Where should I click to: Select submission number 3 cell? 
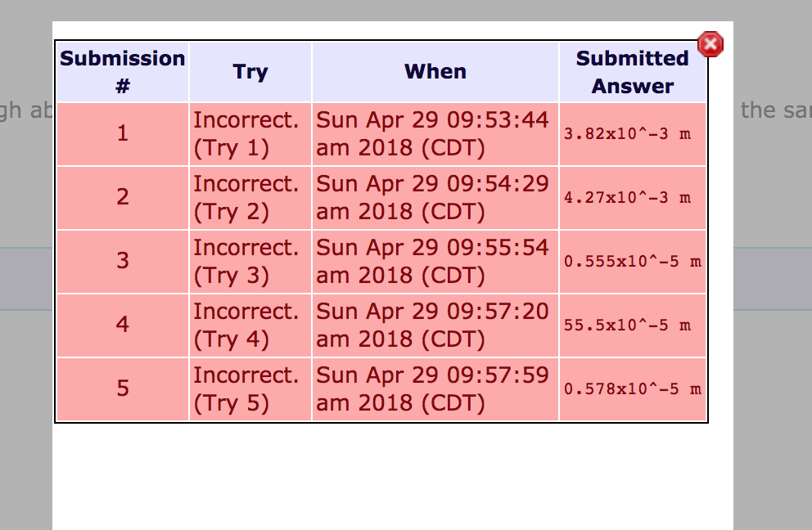(123, 261)
